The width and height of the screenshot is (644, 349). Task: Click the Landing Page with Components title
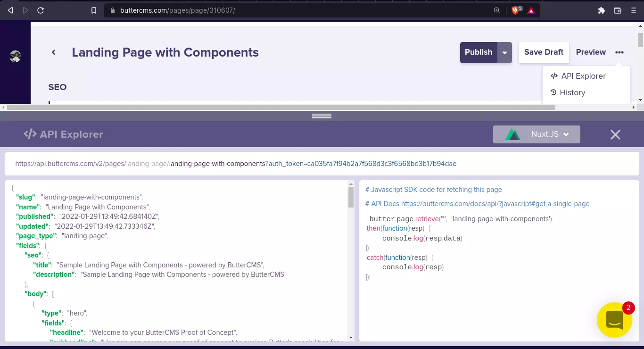point(165,52)
